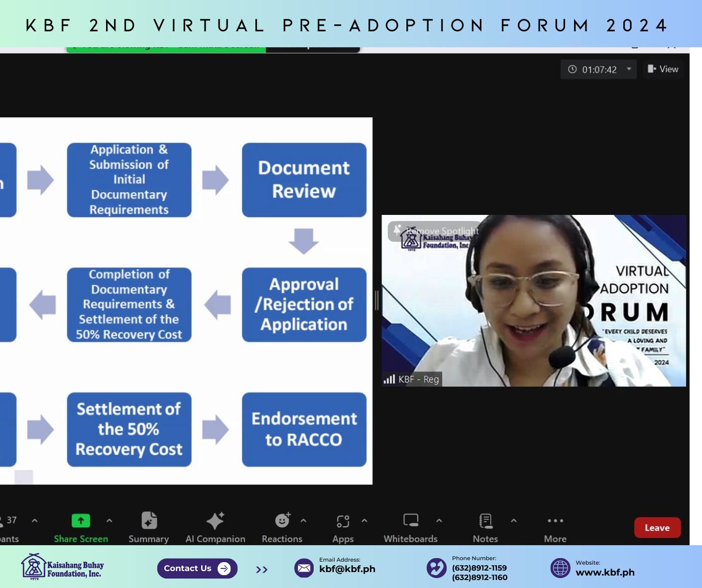Expand the participants options caret
This screenshot has width=702, height=588.
click(x=34, y=520)
